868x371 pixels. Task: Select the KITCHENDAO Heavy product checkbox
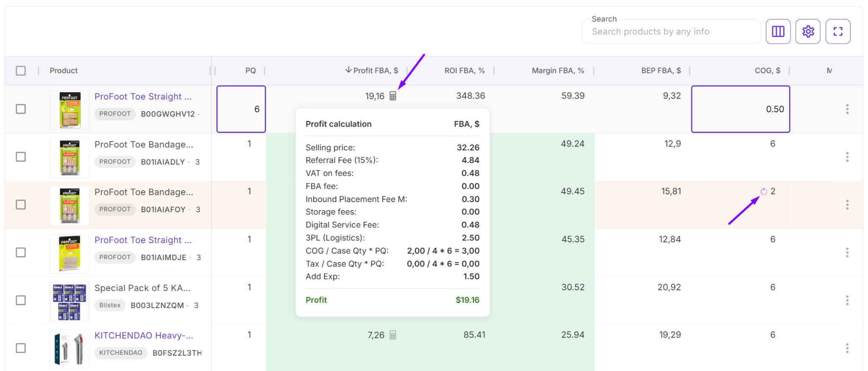pyautogui.click(x=21, y=348)
